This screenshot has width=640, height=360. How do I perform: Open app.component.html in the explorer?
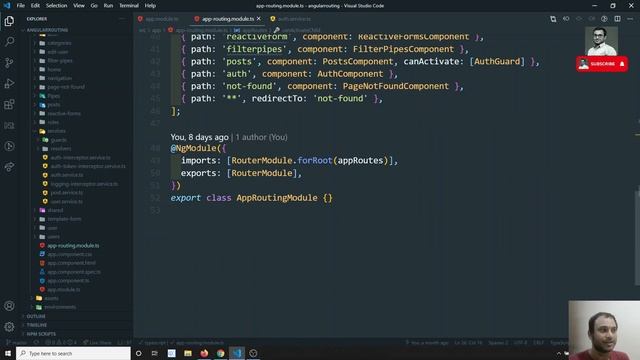click(71, 263)
